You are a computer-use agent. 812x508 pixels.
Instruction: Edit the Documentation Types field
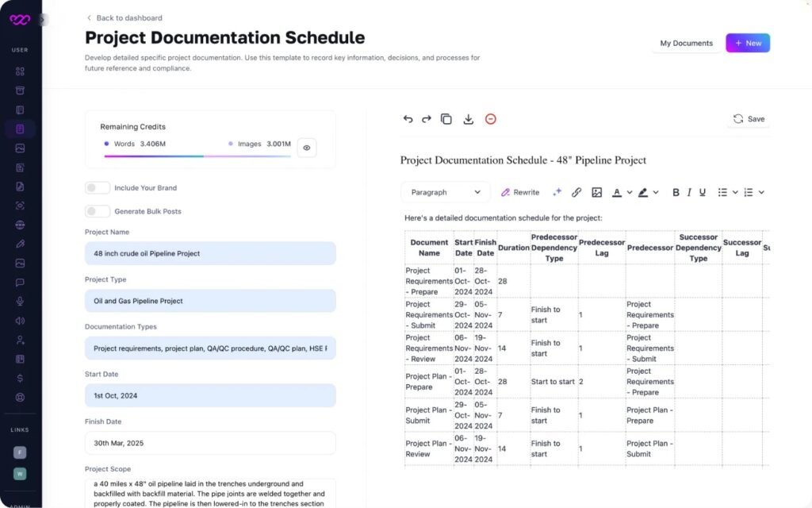pyautogui.click(x=210, y=348)
